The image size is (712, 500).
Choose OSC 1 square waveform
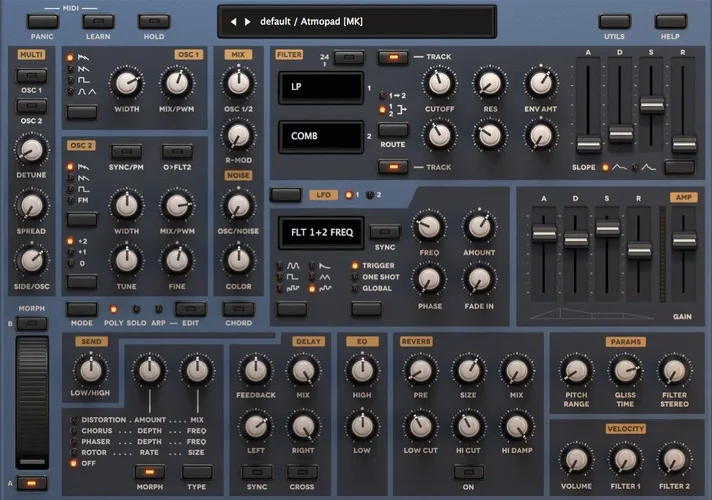click(78, 80)
